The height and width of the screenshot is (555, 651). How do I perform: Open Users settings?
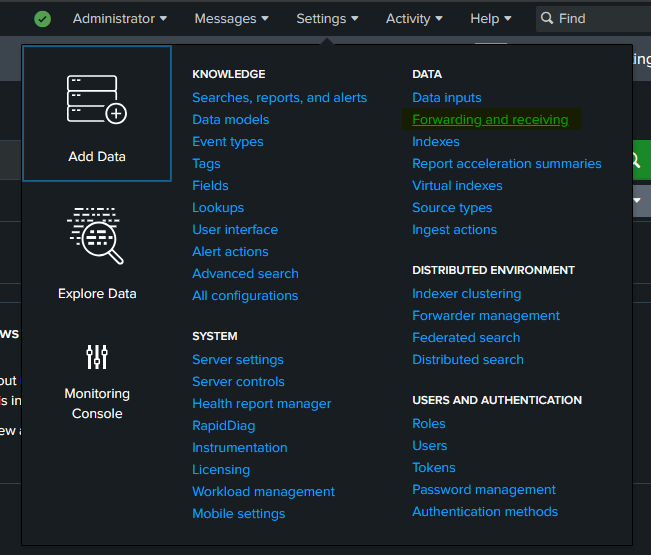[430, 445]
